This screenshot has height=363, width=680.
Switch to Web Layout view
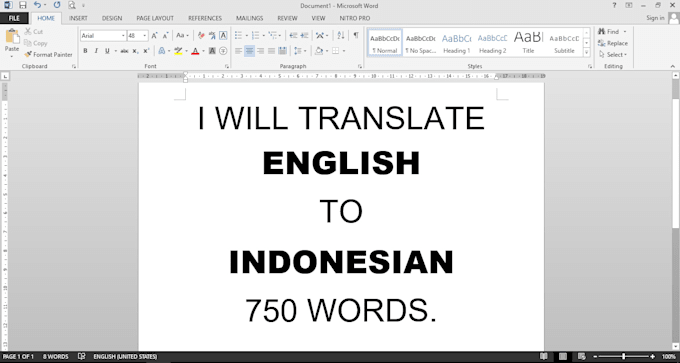(x=582, y=356)
